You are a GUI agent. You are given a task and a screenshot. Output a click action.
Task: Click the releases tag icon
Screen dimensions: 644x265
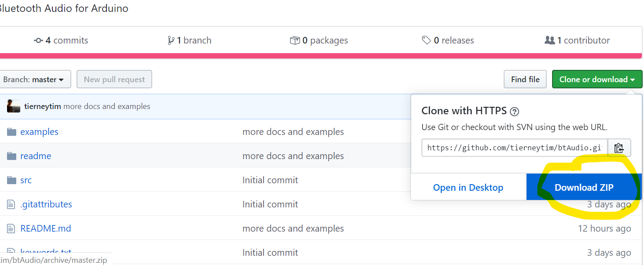tap(426, 40)
